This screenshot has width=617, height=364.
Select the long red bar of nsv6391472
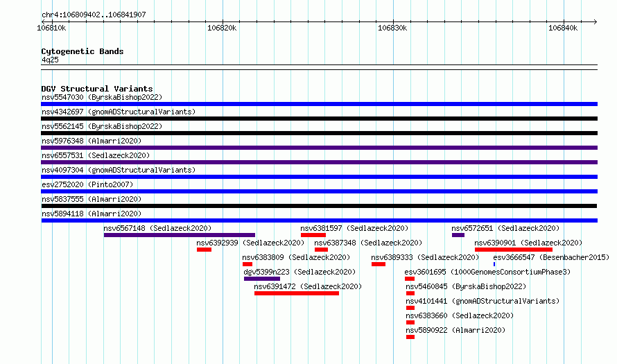point(297,293)
